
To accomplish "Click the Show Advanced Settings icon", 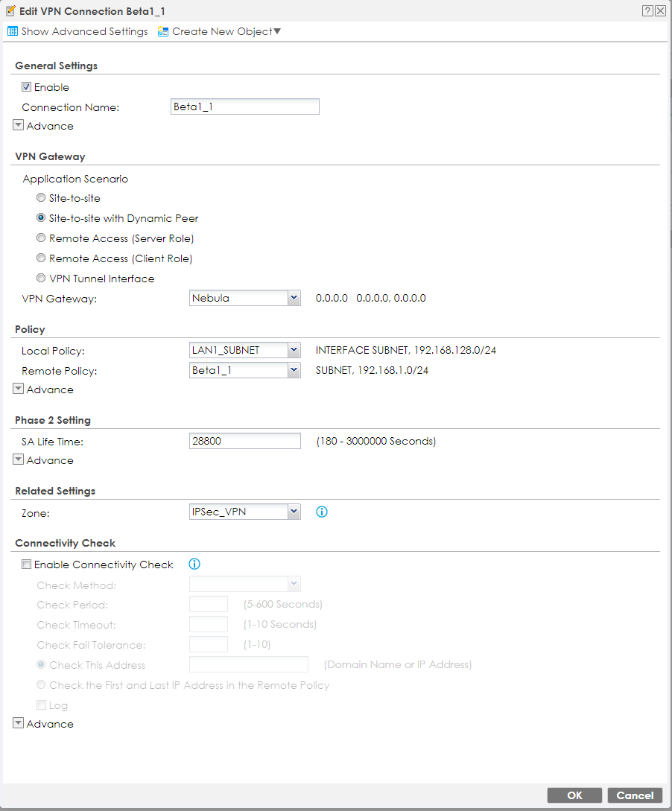I will click(x=13, y=31).
